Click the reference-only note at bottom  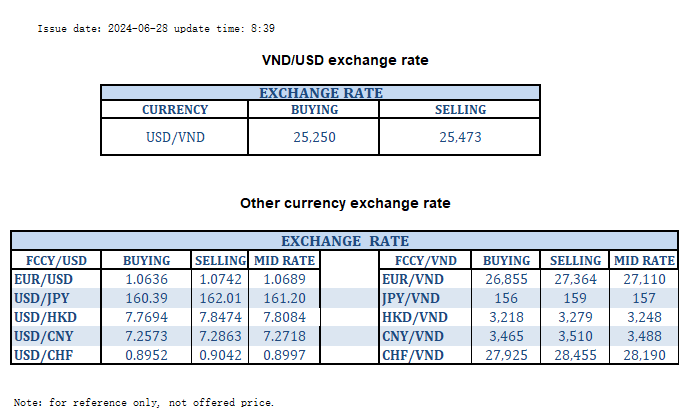(143, 402)
